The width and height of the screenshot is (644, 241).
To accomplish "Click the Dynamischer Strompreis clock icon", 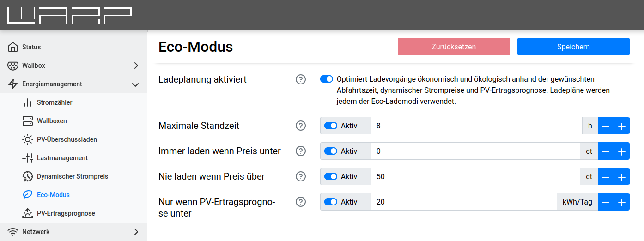I will (28, 176).
